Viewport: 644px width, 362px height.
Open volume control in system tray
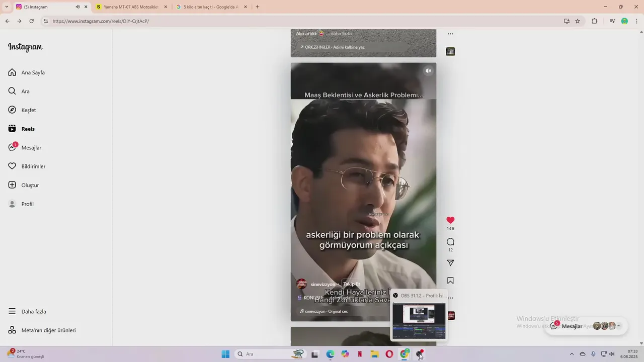coord(612,354)
